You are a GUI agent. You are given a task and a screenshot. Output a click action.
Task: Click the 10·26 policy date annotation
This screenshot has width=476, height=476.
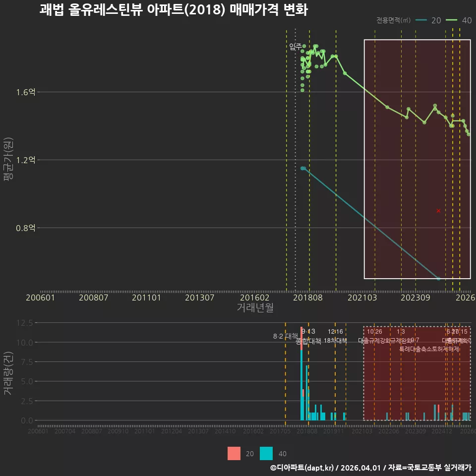(374, 332)
